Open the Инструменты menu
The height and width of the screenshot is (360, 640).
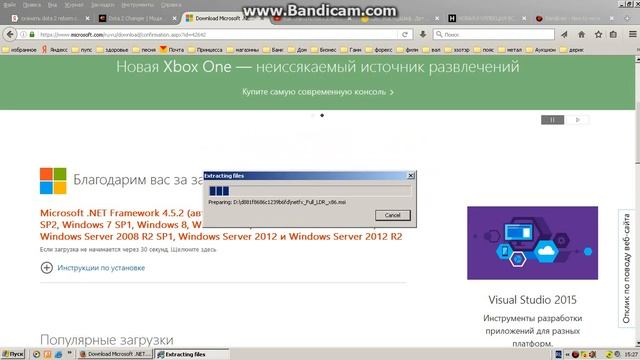[138, 5]
